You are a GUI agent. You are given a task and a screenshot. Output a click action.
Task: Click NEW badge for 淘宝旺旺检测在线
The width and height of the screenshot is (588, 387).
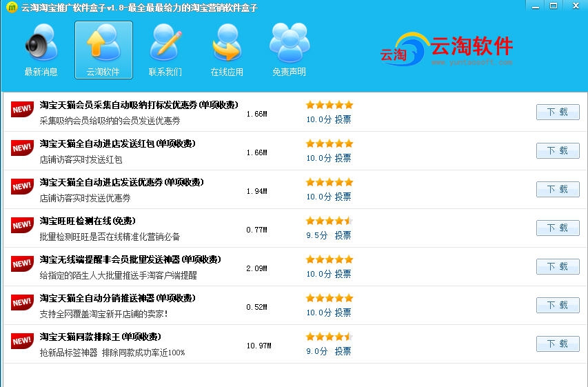point(22,225)
